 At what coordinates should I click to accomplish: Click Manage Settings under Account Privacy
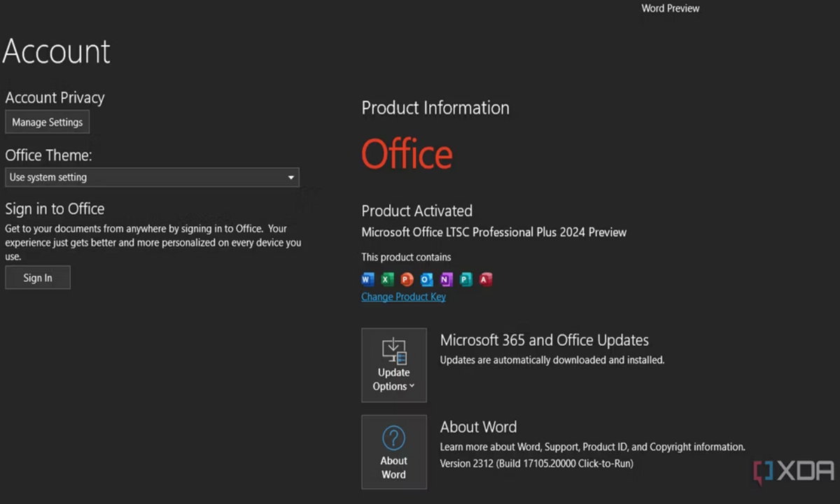[x=47, y=122]
